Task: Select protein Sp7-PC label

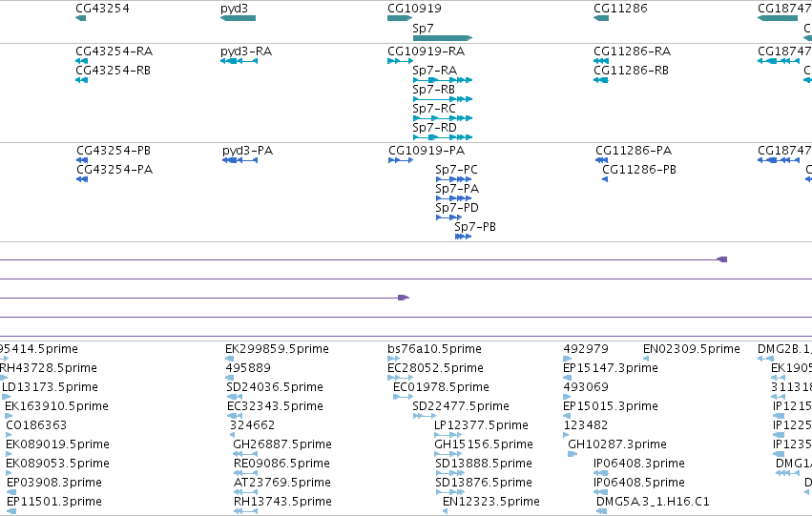Action: tap(456, 170)
